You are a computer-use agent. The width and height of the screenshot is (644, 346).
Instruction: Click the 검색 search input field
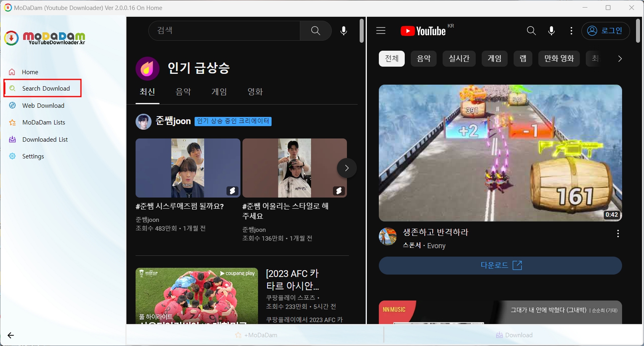(224, 30)
